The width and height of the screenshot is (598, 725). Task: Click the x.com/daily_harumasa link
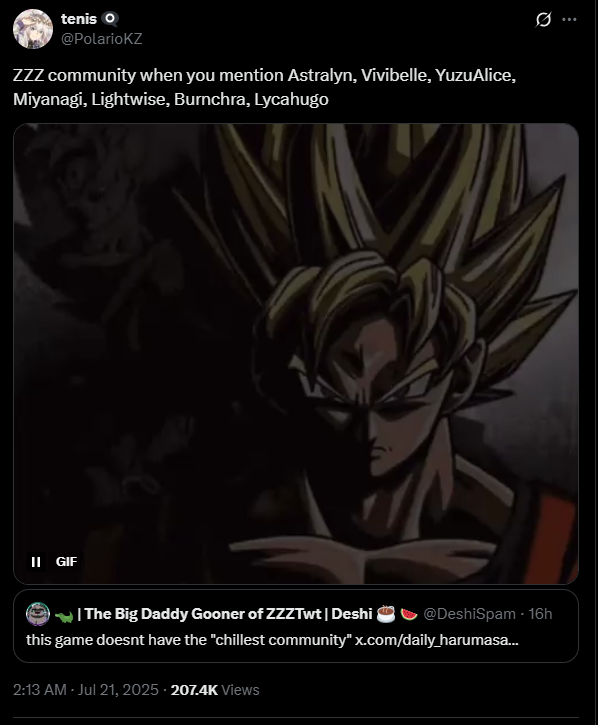[x=437, y=640]
